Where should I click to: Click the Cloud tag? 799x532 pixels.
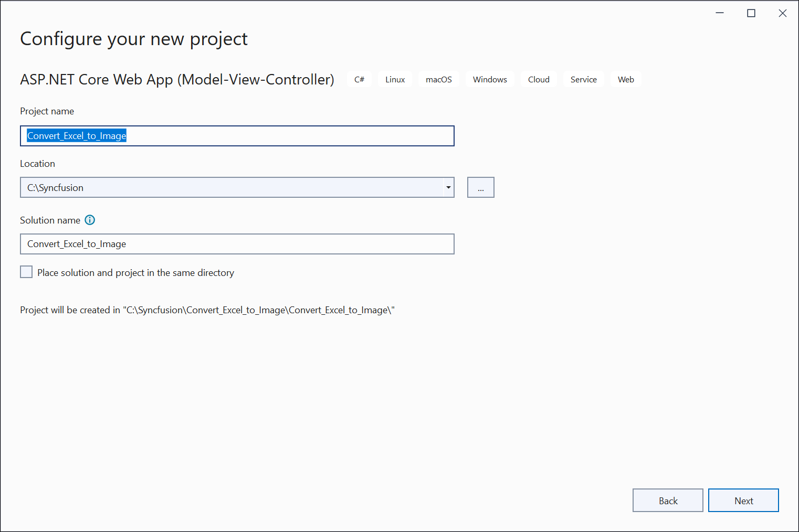coord(539,79)
